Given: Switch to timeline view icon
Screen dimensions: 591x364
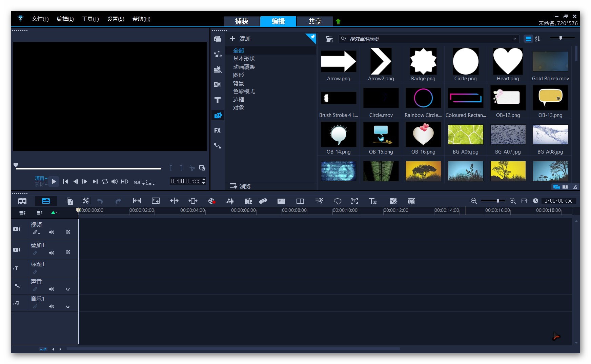Looking at the screenshot, I should (x=46, y=201).
